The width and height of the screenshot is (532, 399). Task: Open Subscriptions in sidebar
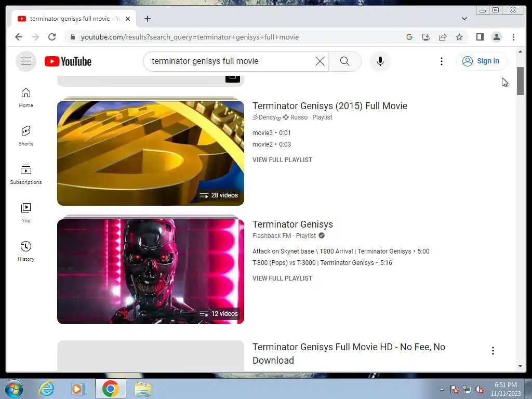coord(26,175)
